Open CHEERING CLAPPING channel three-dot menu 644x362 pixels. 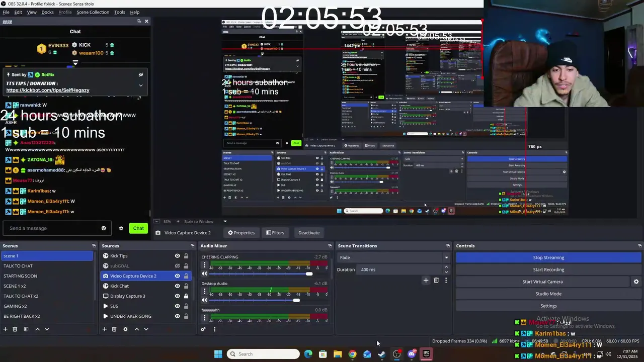tap(204, 265)
